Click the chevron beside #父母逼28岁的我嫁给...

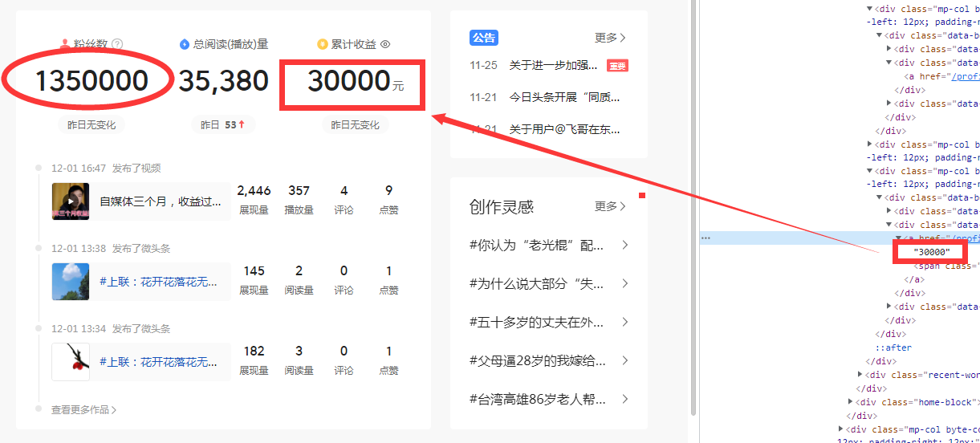pyautogui.click(x=624, y=360)
